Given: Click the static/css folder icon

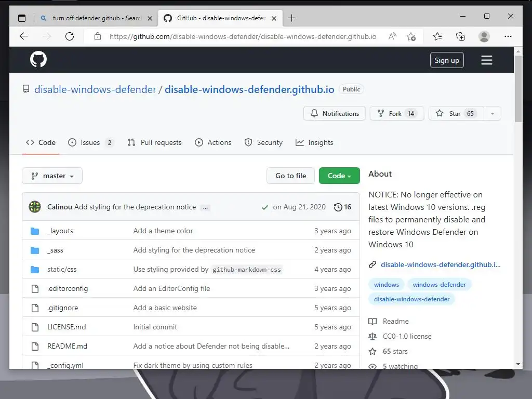Looking at the screenshot, I should pyautogui.click(x=35, y=270).
